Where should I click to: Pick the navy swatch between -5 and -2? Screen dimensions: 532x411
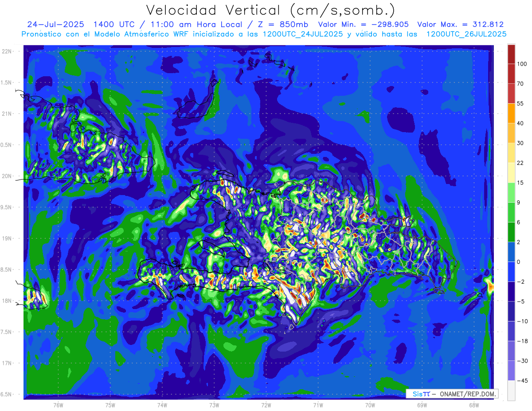511,292
